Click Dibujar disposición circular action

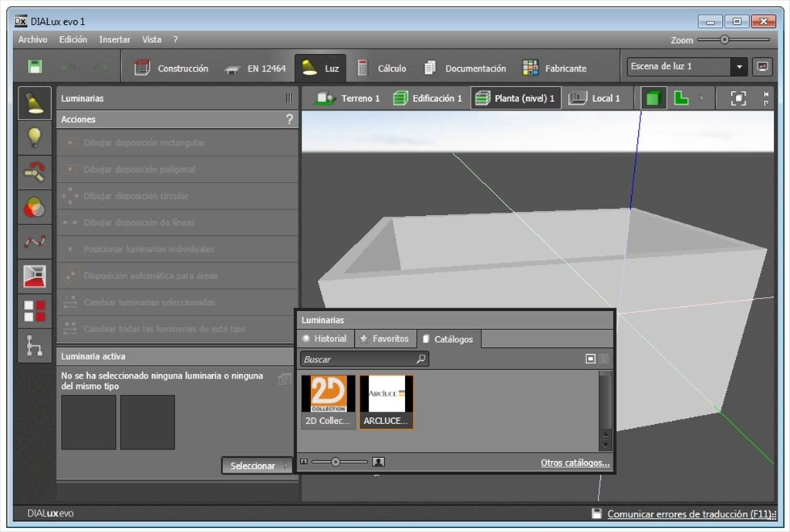pos(177,196)
